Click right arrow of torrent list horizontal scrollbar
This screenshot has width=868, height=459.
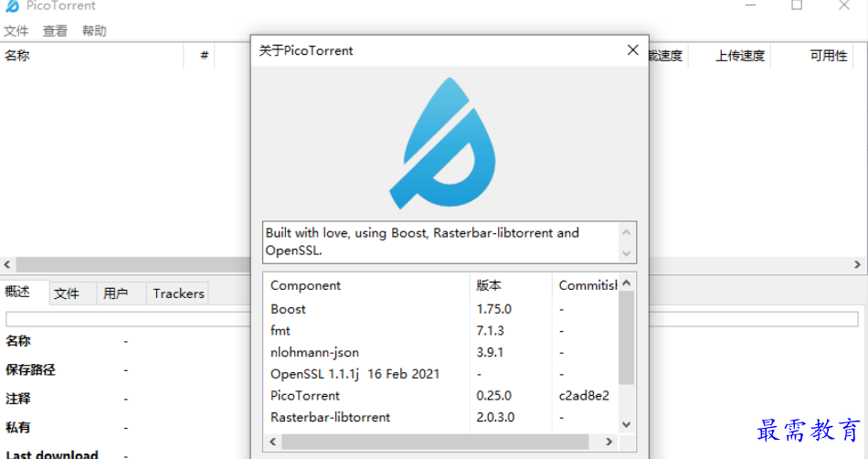[857, 264]
